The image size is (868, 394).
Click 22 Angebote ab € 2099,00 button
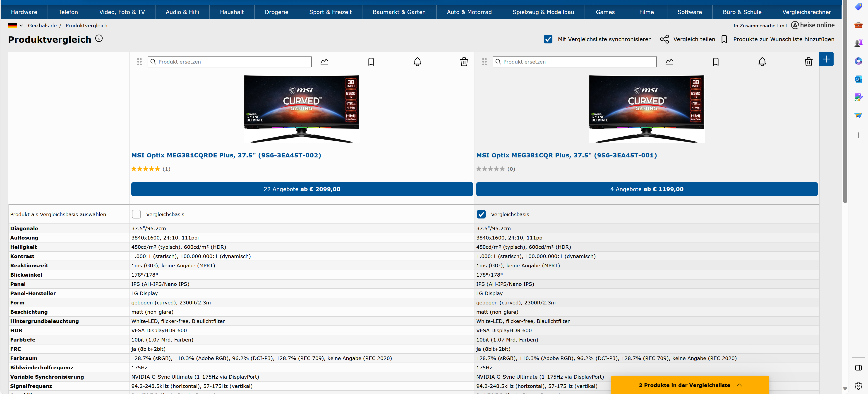pos(302,189)
